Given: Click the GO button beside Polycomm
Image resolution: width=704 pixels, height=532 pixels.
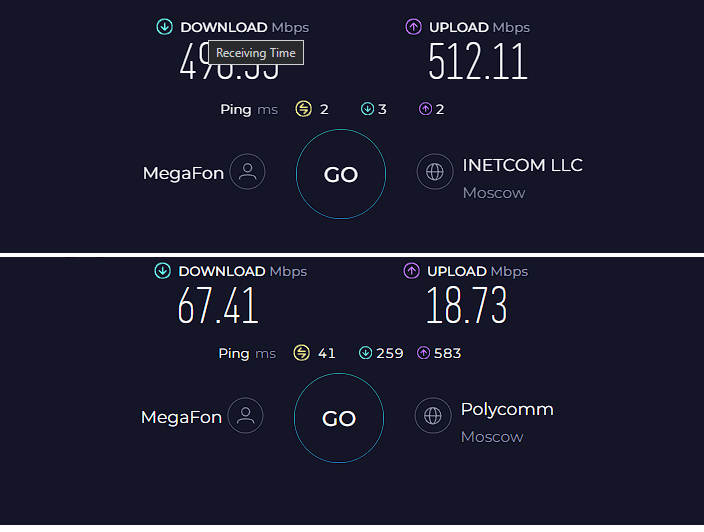Looking at the screenshot, I should click(339, 418).
